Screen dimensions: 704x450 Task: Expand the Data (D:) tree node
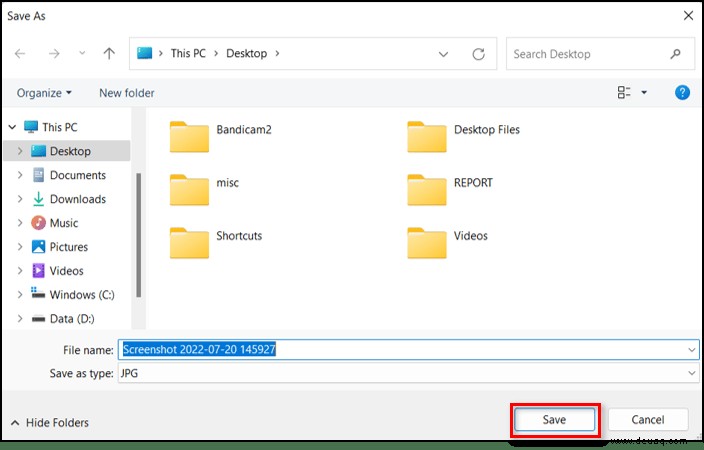tap(20, 318)
